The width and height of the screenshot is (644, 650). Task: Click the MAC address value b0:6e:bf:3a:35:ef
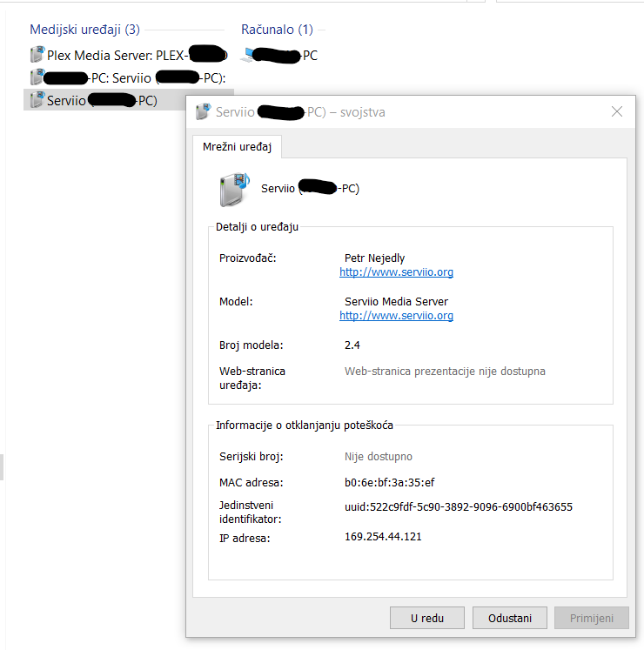point(389,482)
